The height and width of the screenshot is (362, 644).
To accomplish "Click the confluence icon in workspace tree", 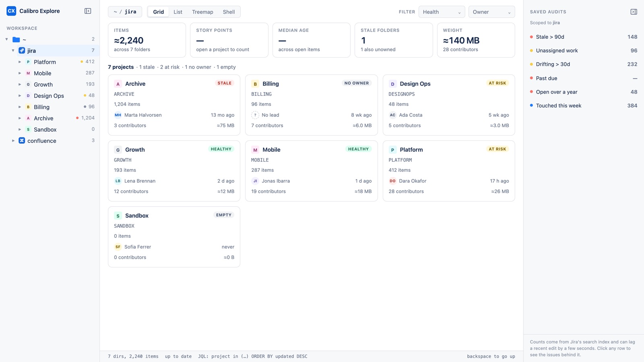I will click(22, 141).
